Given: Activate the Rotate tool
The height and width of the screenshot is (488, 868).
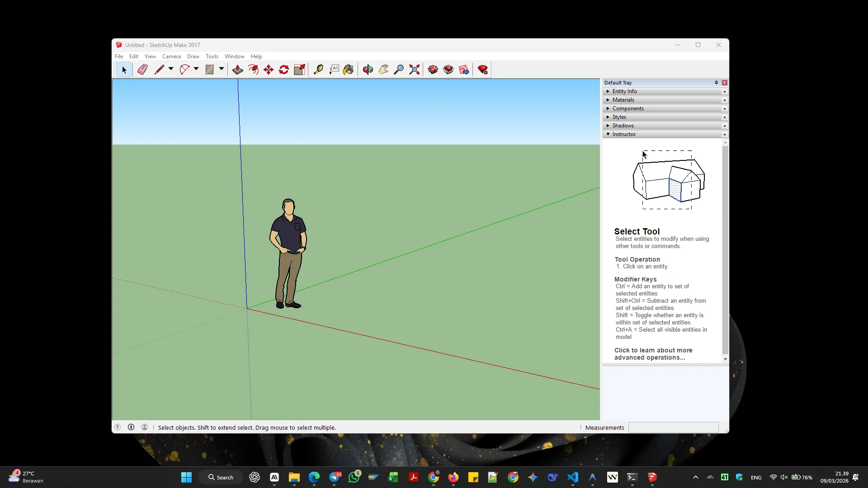Looking at the screenshot, I should [283, 69].
